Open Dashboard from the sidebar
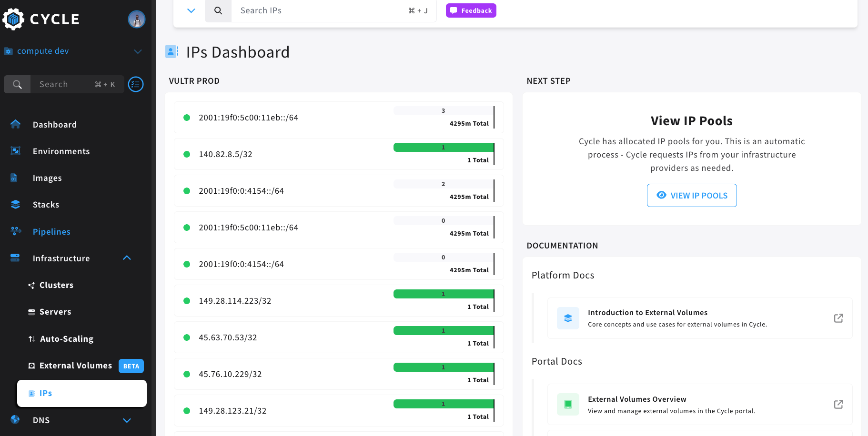Viewport: 868px width, 436px height. coord(54,124)
